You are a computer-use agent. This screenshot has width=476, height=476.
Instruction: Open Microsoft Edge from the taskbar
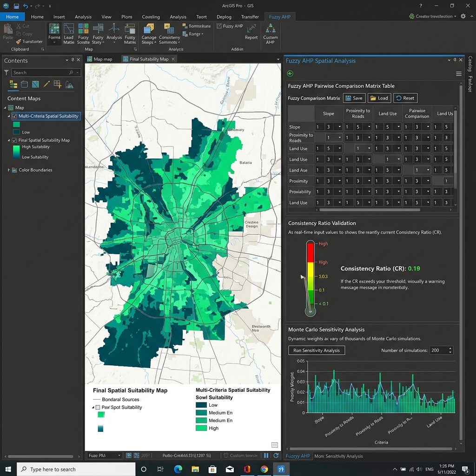(x=178, y=469)
